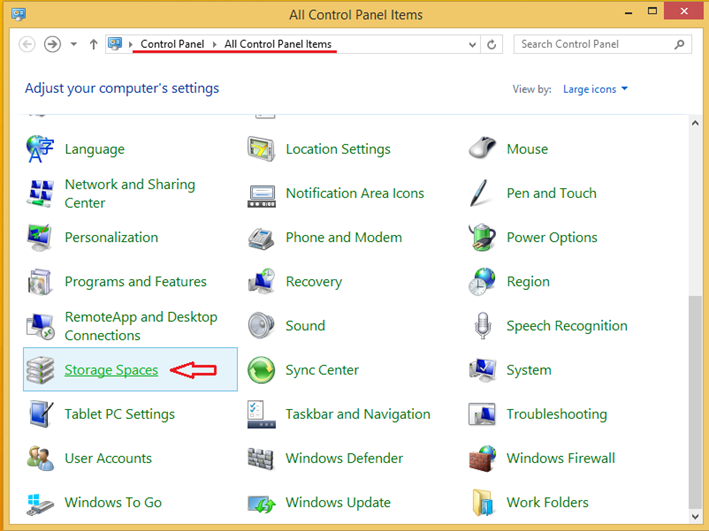The height and width of the screenshot is (531, 709).
Task: Select All Control Panel Items breadcrumb
Action: 278,44
